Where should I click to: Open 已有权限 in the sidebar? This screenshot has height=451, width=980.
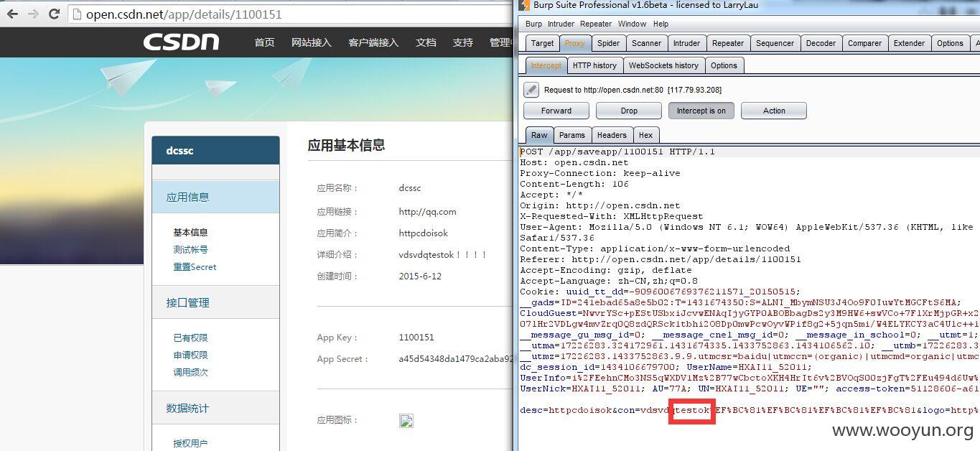190,338
